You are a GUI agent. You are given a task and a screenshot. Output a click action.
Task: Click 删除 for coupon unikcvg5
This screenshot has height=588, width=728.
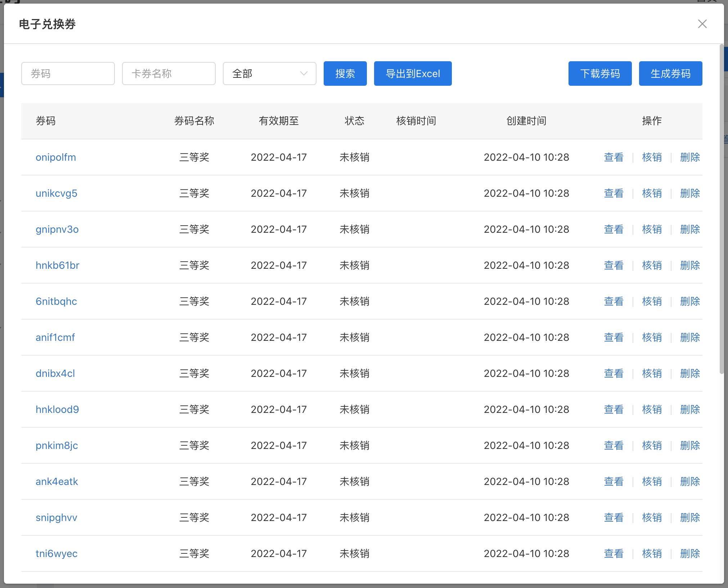[x=690, y=193]
